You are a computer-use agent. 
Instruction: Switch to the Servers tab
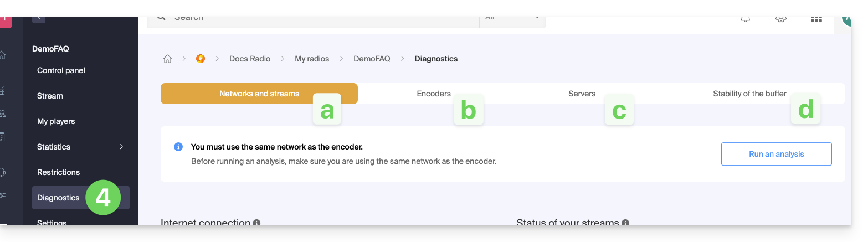tap(582, 94)
